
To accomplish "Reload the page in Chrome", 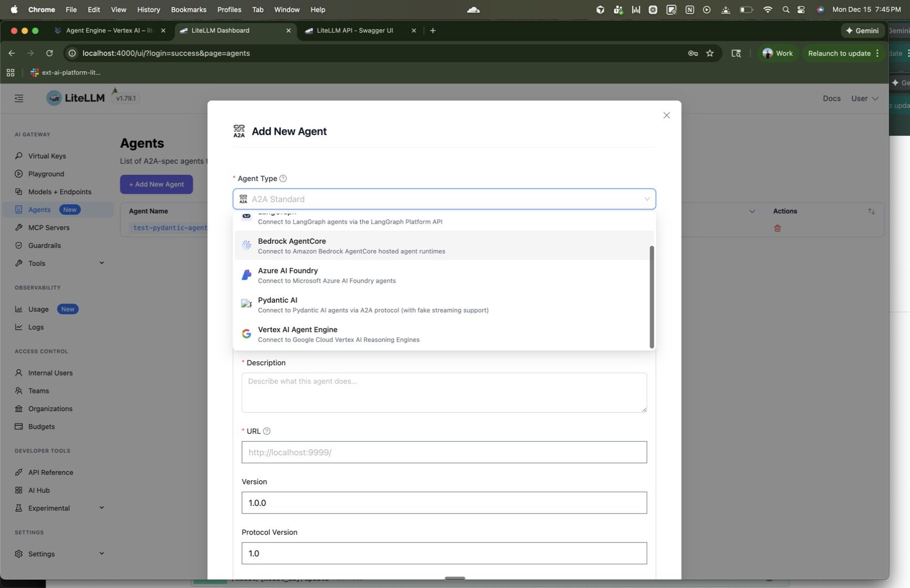I will 49,53.
